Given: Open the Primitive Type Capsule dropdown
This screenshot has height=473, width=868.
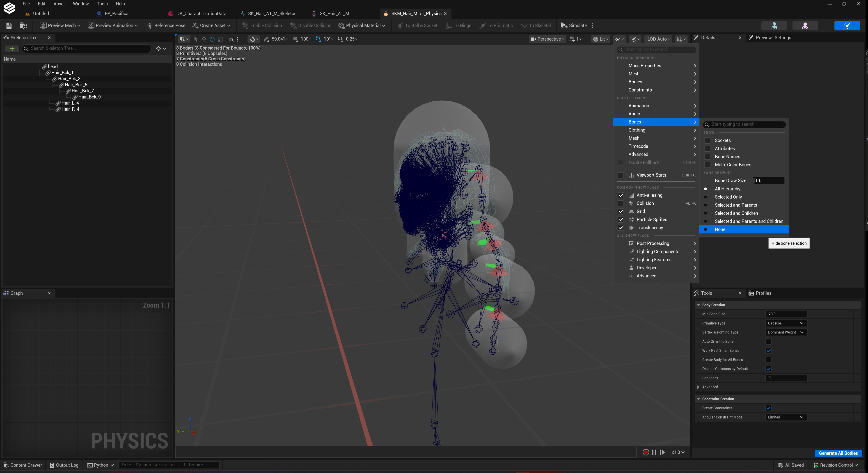Looking at the screenshot, I should coord(786,323).
